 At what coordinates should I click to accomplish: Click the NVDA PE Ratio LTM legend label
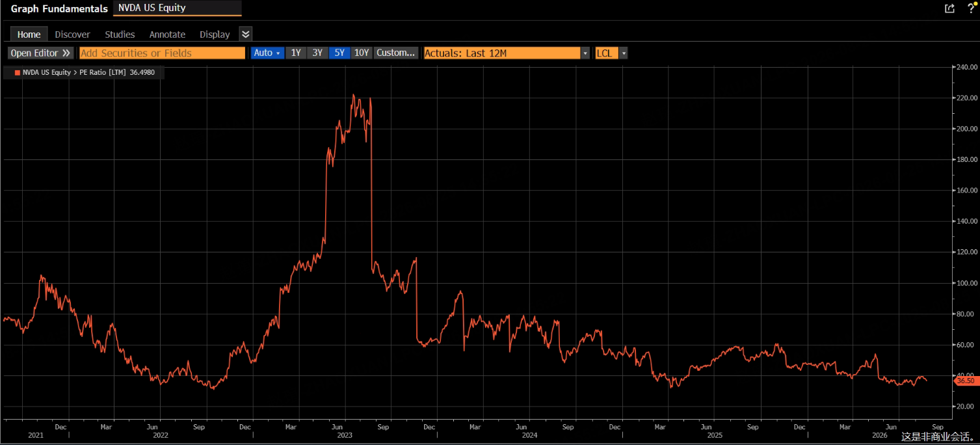pyautogui.click(x=88, y=72)
